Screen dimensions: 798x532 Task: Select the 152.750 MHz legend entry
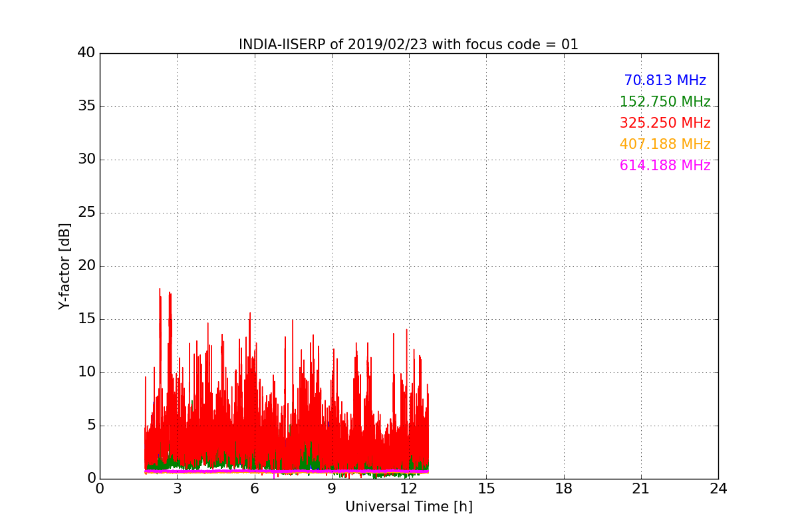tap(665, 102)
